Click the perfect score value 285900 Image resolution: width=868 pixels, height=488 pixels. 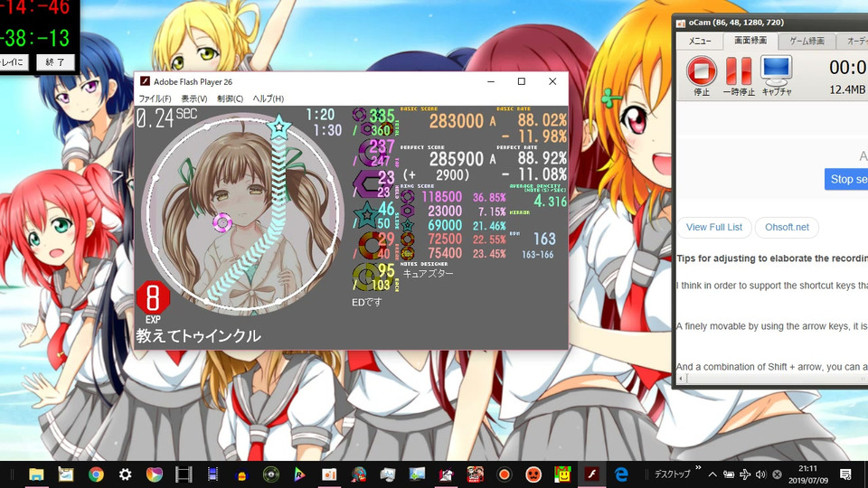[456, 159]
